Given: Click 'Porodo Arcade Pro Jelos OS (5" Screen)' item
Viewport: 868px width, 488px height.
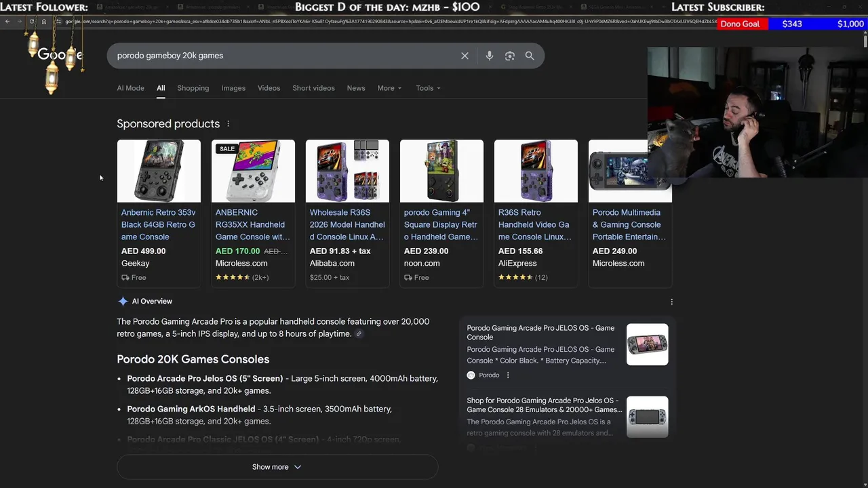Looking at the screenshot, I should (205, 378).
